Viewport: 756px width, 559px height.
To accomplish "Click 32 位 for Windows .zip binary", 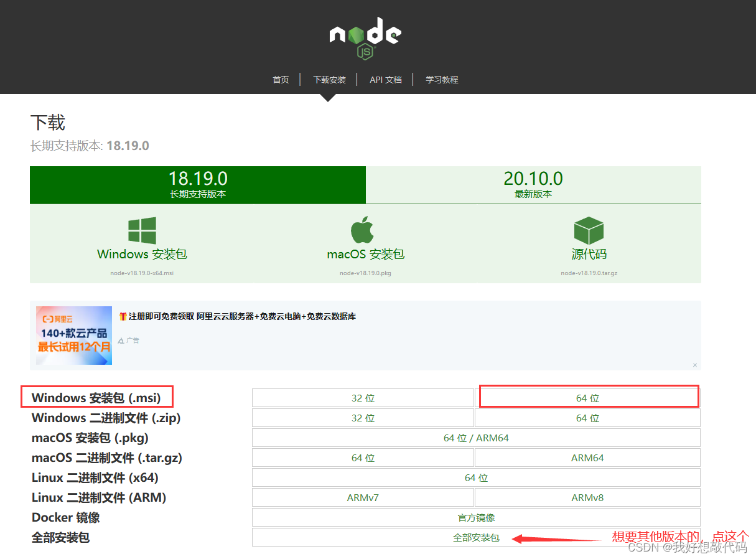I will tap(363, 418).
